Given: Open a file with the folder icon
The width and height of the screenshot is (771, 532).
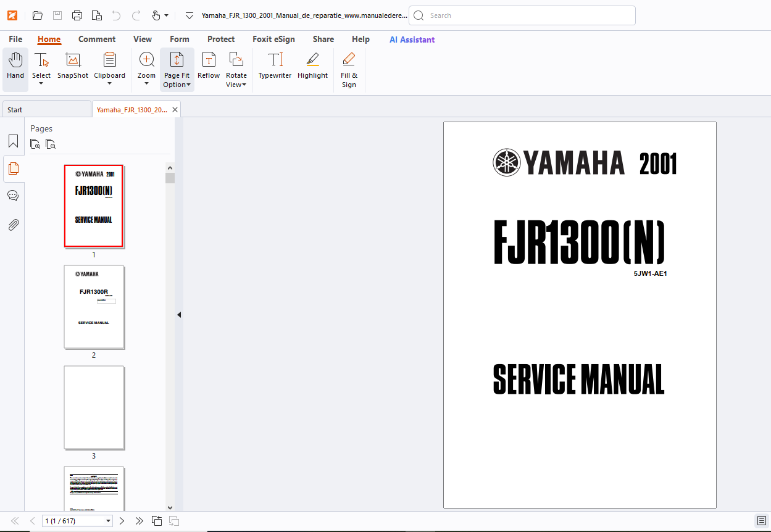Looking at the screenshot, I should point(38,15).
